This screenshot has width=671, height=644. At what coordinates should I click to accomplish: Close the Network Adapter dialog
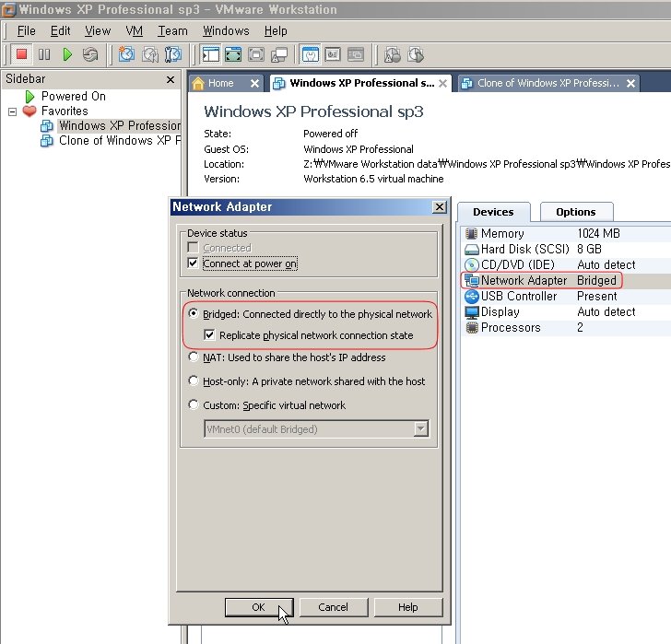[x=439, y=207]
